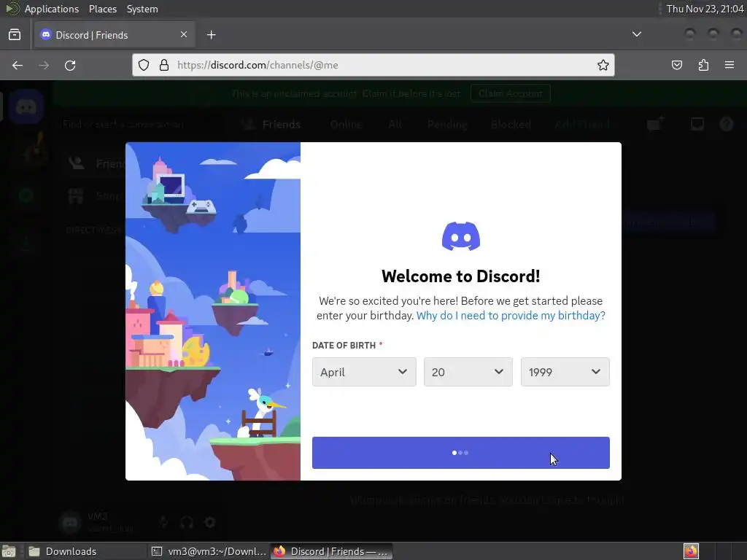Open the day dropdown showing 20
747x560 pixels.
468,372
